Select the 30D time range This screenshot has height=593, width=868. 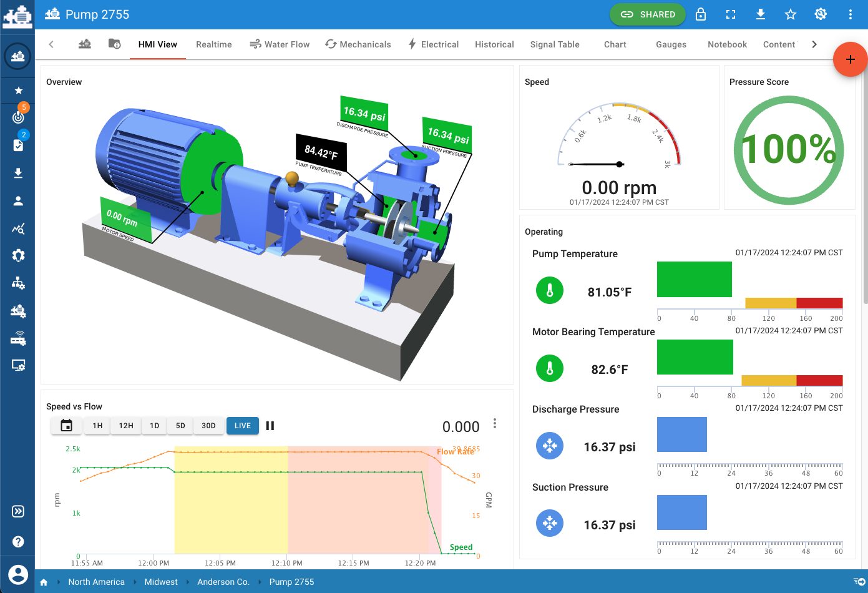pos(208,426)
